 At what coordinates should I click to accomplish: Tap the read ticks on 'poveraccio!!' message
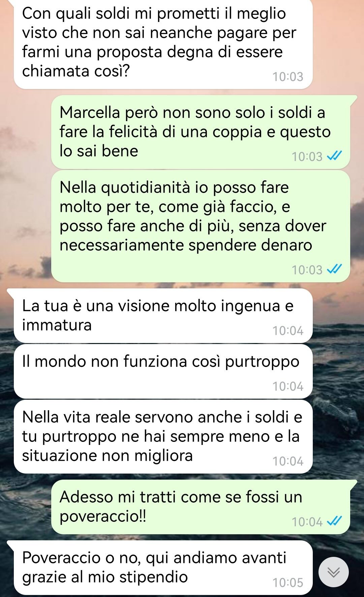point(335,522)
